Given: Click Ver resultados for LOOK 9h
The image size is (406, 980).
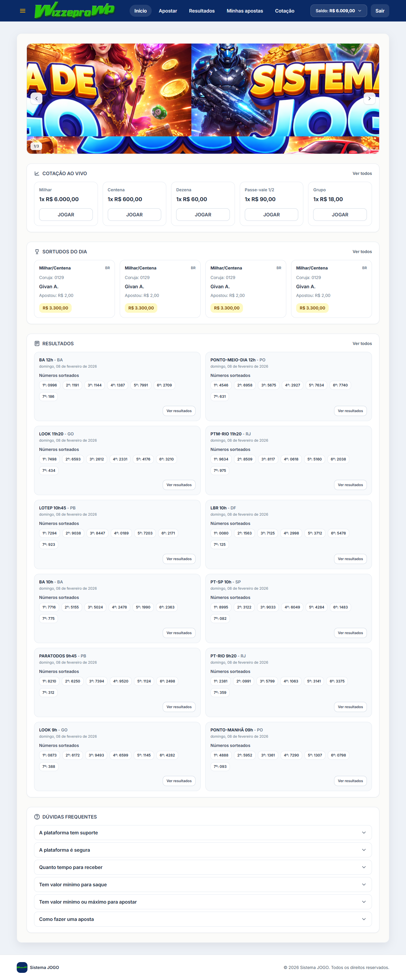Looking at the screenshot, I should [x=179, y=781].
